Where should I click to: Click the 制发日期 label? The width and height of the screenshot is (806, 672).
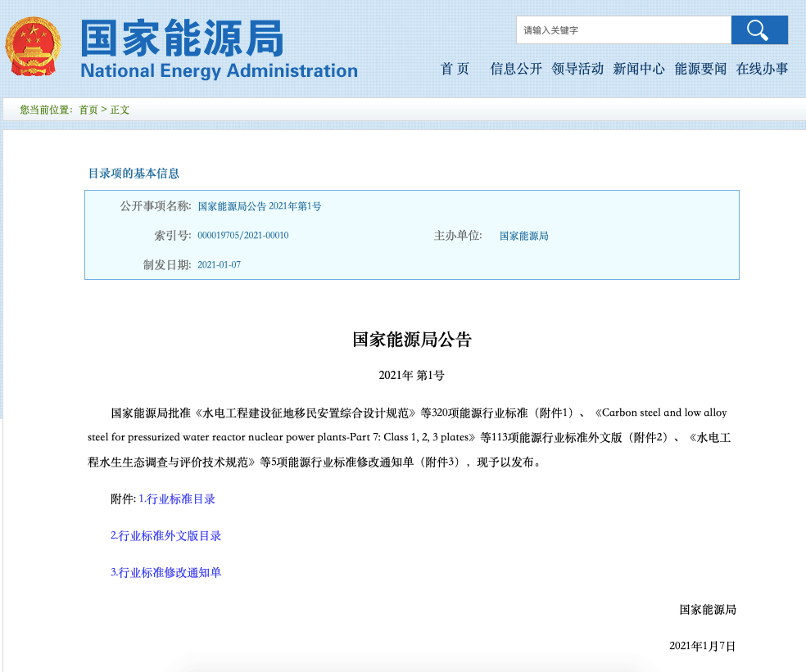click(x=167, y=265)
